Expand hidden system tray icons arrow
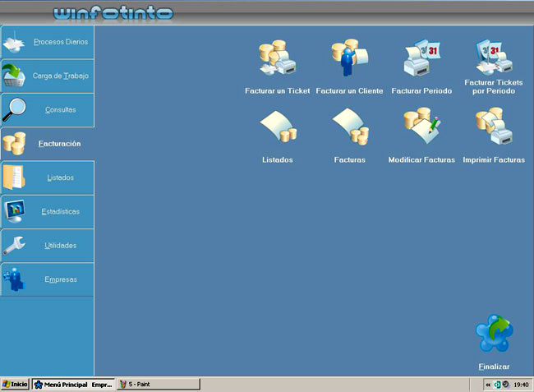The height and width of the screenshot is (392, 534). [487, 385]
